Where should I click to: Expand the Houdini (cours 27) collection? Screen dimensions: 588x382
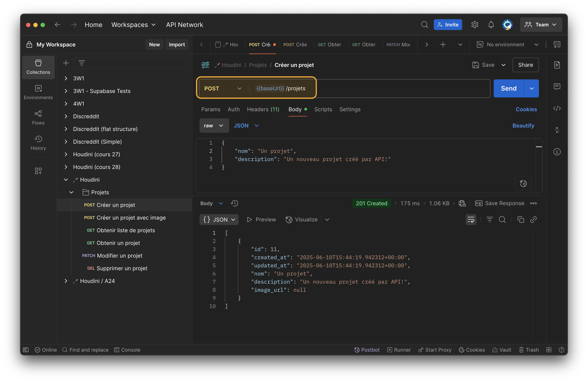[66, 154]
